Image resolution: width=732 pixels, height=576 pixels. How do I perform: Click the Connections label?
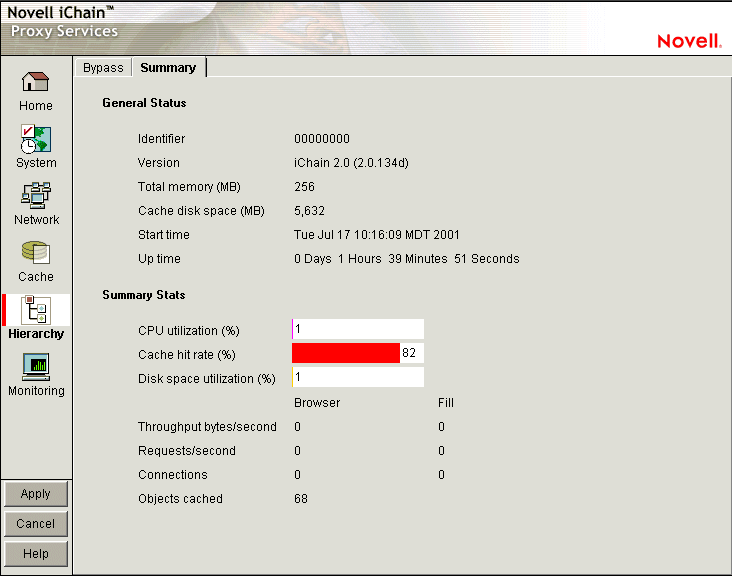pos(173,475)
